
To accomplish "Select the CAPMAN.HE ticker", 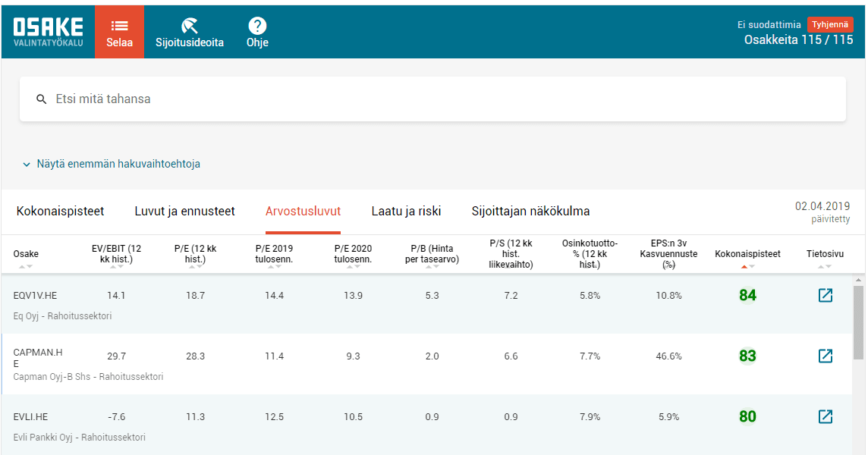I will [38, 358].
